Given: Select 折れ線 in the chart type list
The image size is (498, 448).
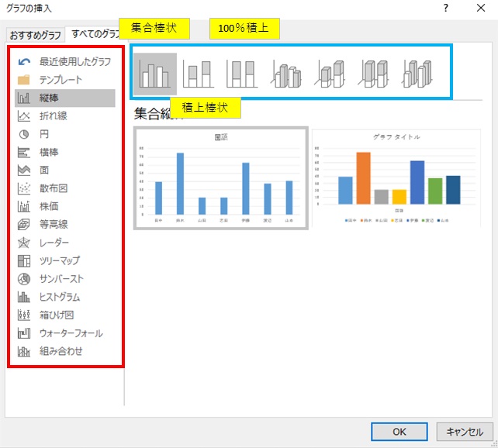Looking at the screenshot, I should pos(65,116).
